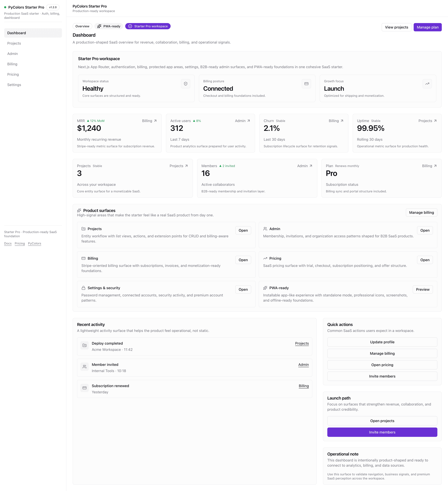Follow Billing link in Subscription renewed row
The image size is (448, 491).
click(x=304, y=386)
